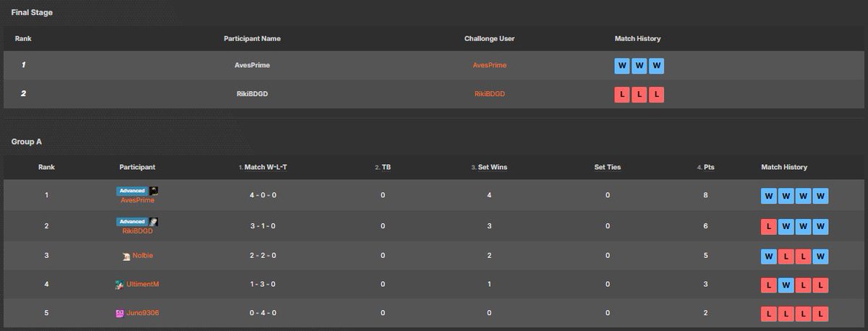Click the Set Ties column header
Viewport: 868px width, 331px height.
608,167
